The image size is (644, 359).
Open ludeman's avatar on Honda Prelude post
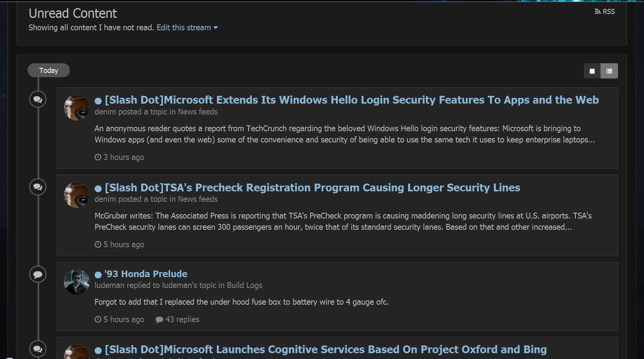pyautogui.click(x=76, y=282)
